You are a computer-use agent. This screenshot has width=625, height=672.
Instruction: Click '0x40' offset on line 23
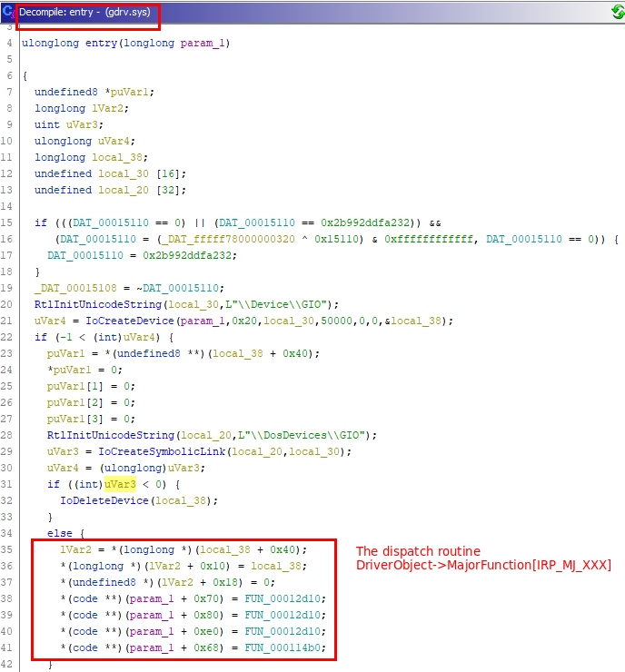click(295, 353)
